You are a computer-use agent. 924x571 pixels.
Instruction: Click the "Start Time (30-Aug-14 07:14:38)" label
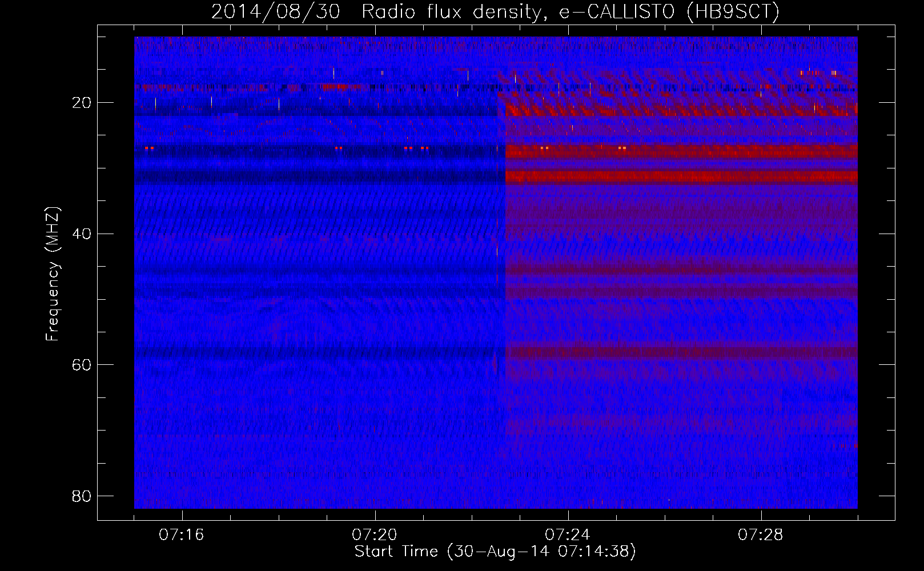pyautogui.click(x=495, y=552)
